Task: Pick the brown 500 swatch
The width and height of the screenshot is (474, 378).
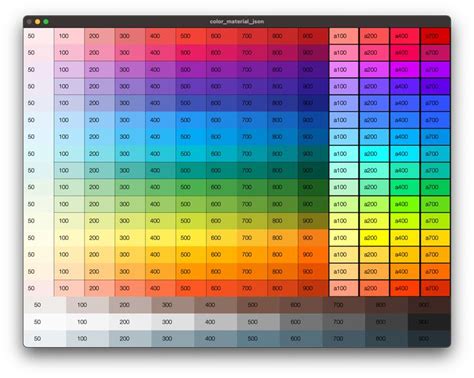Action: (258, 305)
